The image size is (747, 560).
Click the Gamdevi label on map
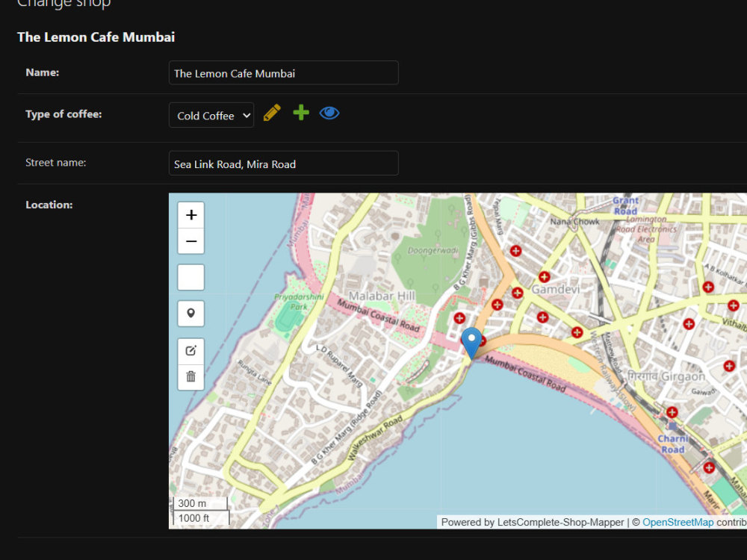click(556, 289)
